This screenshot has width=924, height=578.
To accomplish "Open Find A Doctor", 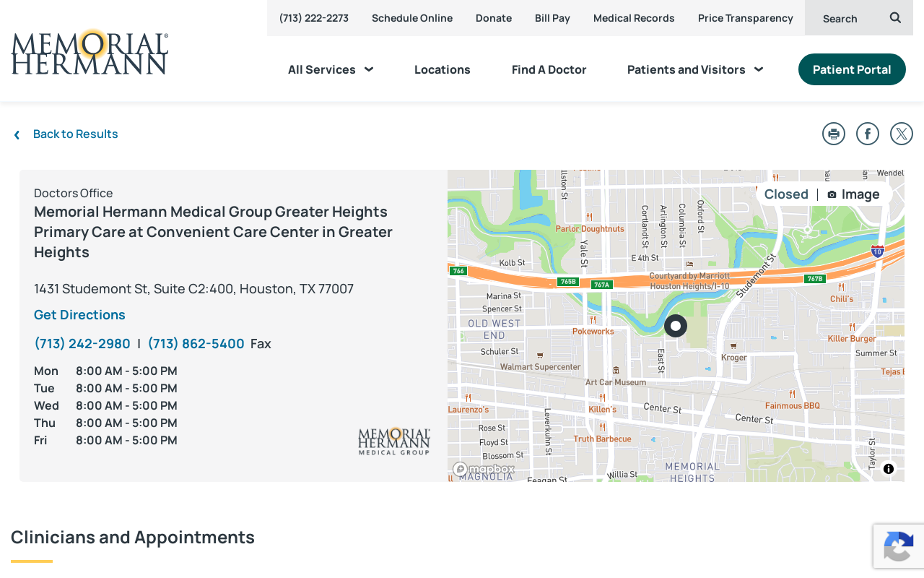I will click(549, 69).
